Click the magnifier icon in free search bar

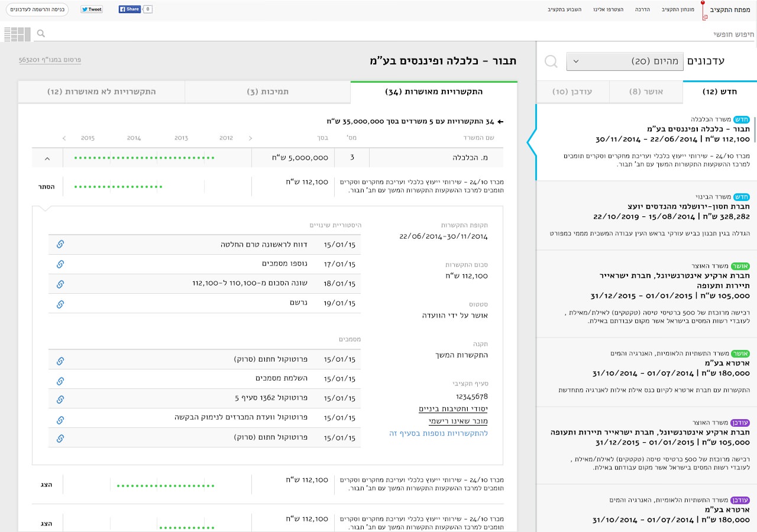pyautogui.click(x=41, y=34)
